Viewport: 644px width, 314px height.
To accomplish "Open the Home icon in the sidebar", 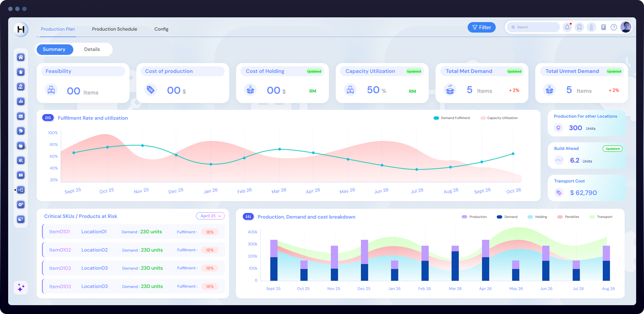I will 21,57.
